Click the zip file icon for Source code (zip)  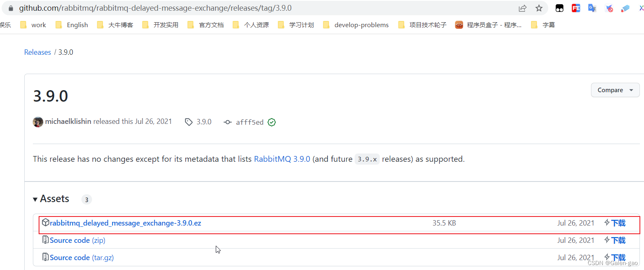pyautogui.click(x=46, y=240)
